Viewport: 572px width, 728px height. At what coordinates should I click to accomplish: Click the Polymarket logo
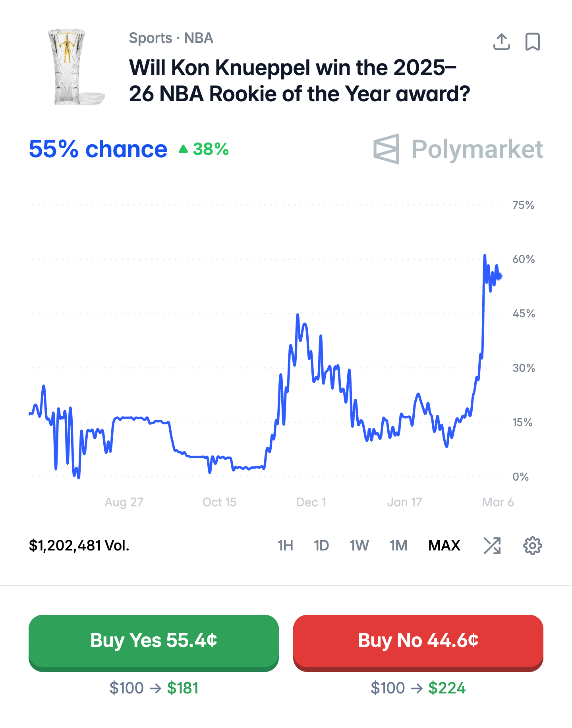(x=458, y=149)
